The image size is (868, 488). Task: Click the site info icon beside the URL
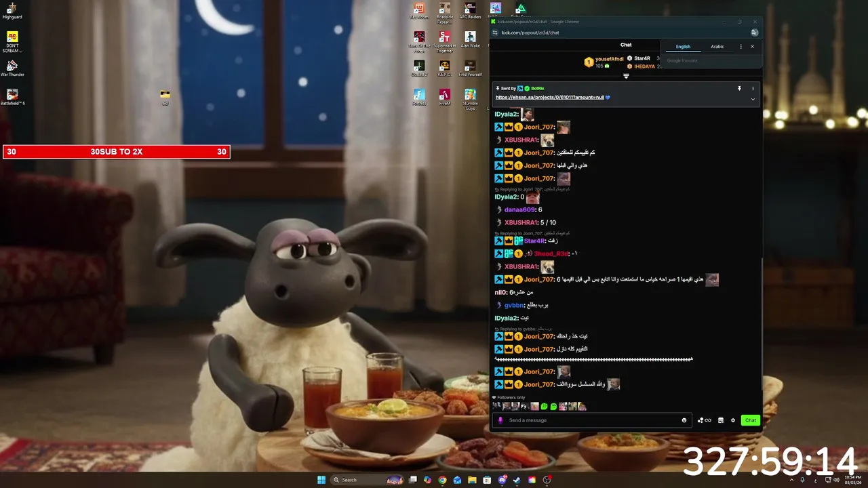(x=495, y=33)
